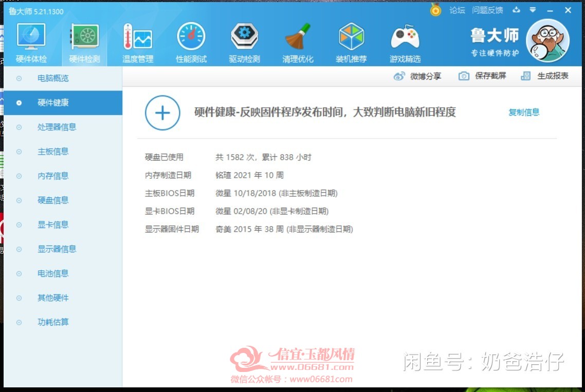Select 硬件健康 in the sidebar
The height and width of the screenshot is (392, 585).
point(63,103)
